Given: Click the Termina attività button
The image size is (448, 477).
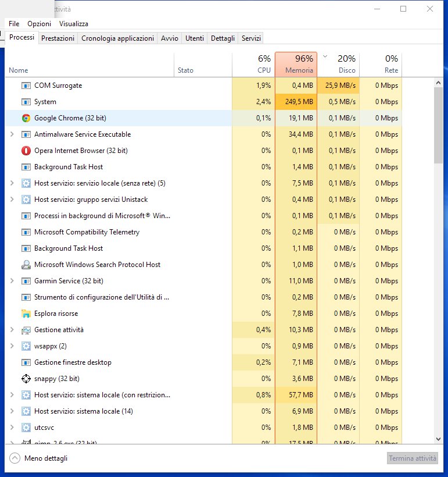Looking at the screenshot, I should [413, 458].
